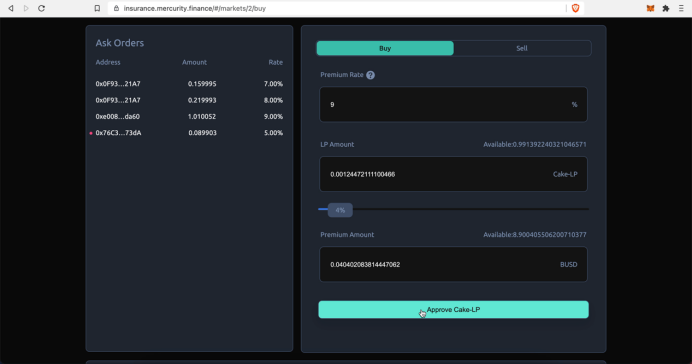Click the Ask Orders heading
Viewport: 692px width, 364px height.
point(120,43)
